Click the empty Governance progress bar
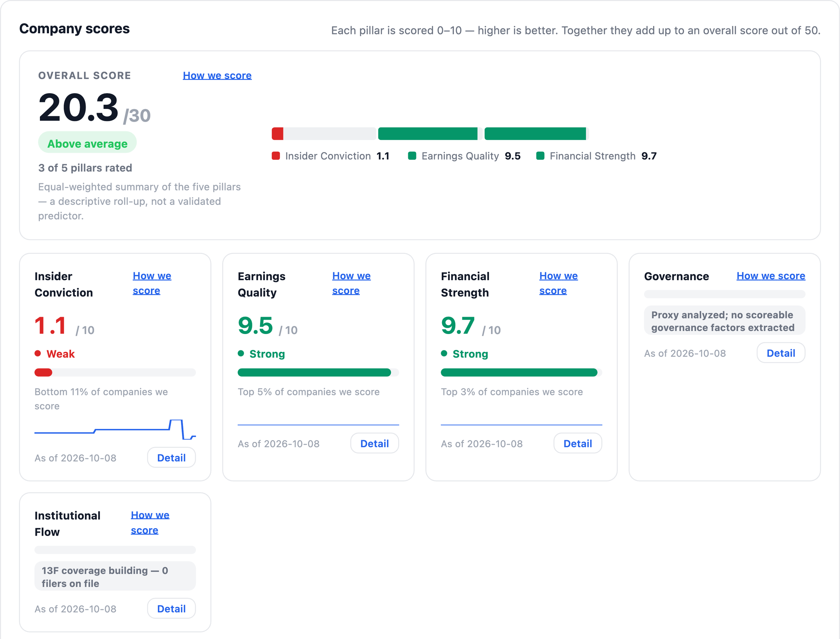The image size is (840, 639). coord(724,294)
